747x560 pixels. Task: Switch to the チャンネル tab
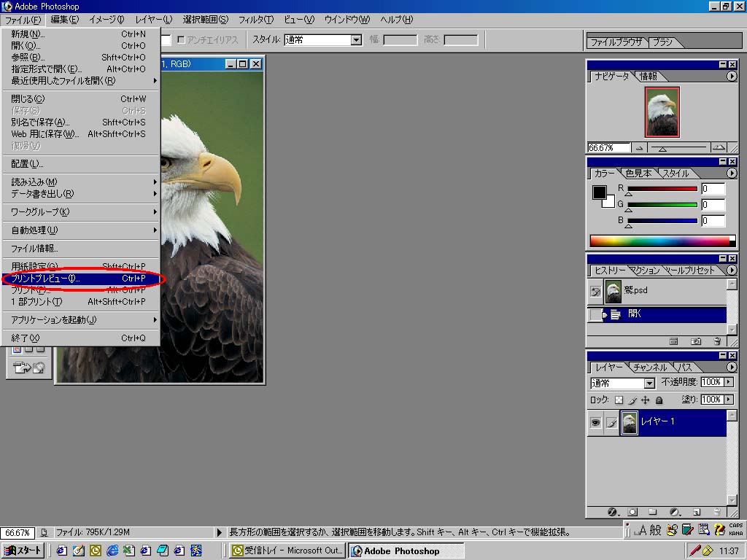pos(649,367)
